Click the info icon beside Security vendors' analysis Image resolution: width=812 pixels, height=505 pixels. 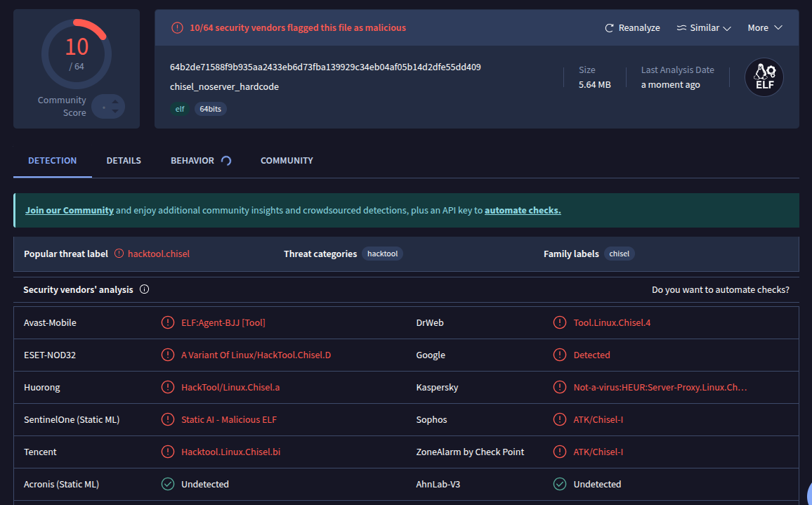point(145,289)
